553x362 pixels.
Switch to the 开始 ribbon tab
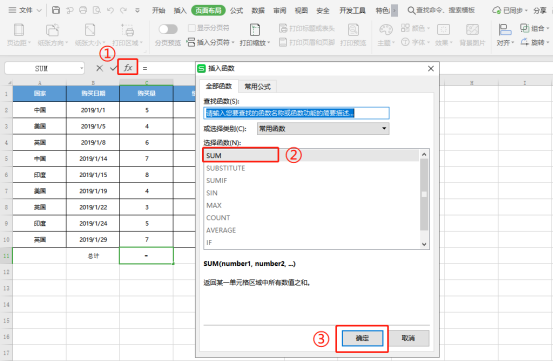[x=159, y=11]
